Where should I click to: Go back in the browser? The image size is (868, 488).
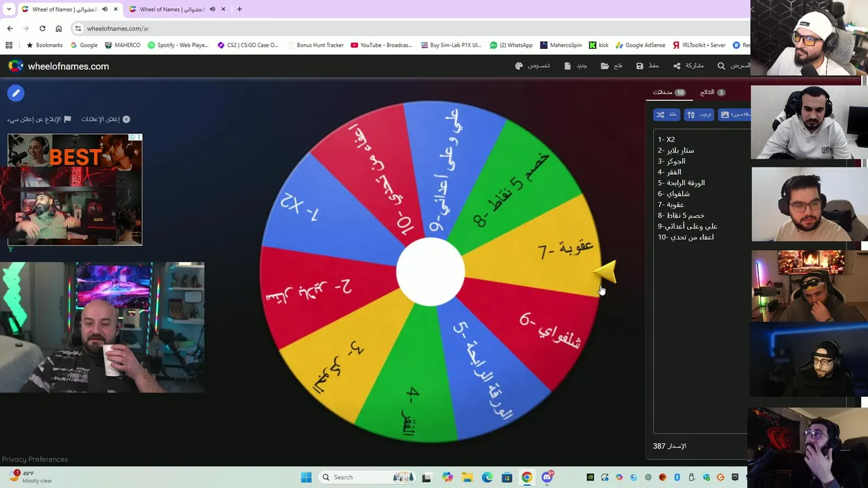click(9, 28)
